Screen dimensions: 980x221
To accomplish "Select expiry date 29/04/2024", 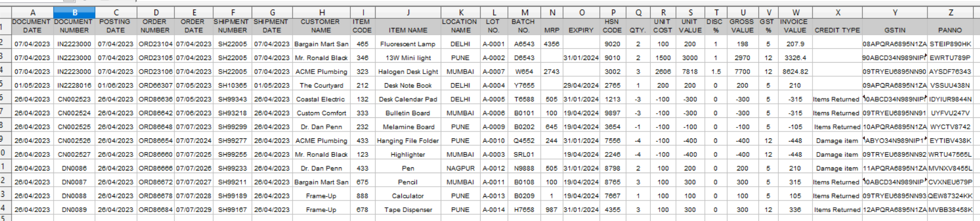I will coord(581,85).
